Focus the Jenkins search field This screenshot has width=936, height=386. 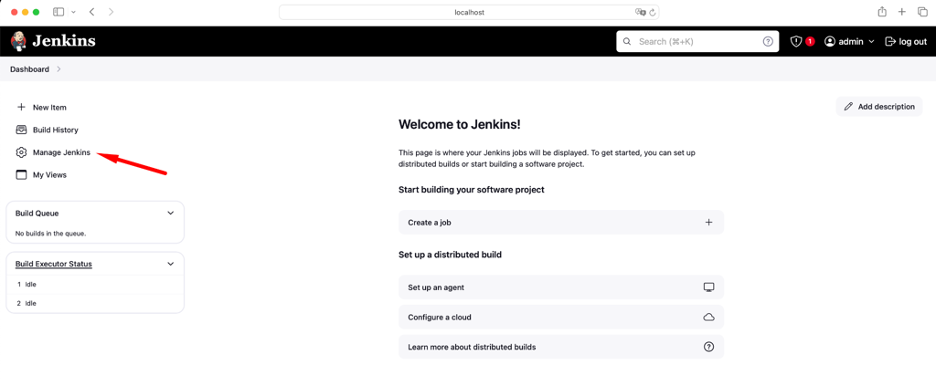coord(697,42)
